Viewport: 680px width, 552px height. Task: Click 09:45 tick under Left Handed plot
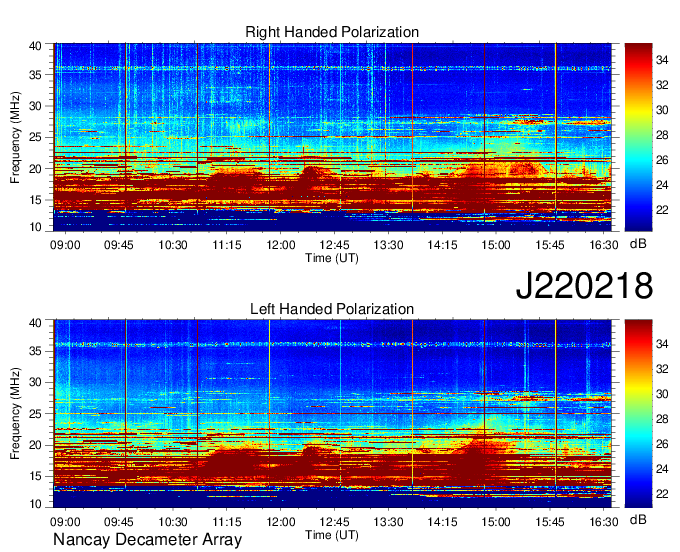pos(119,522)
